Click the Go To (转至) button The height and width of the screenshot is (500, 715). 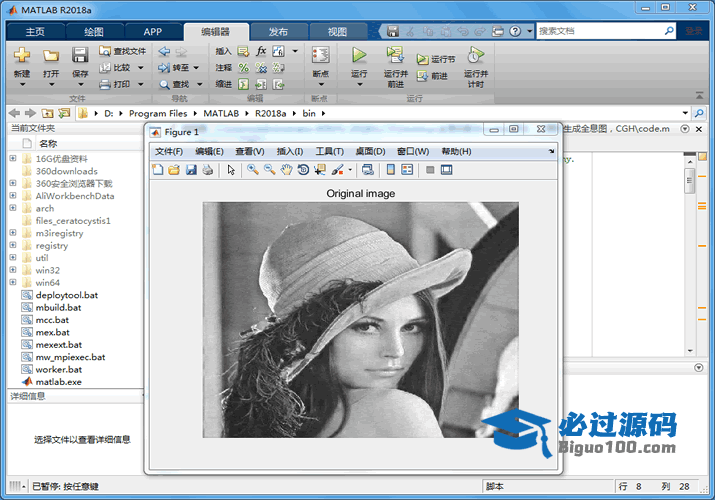pyautogui.click(x=173, y=68)
